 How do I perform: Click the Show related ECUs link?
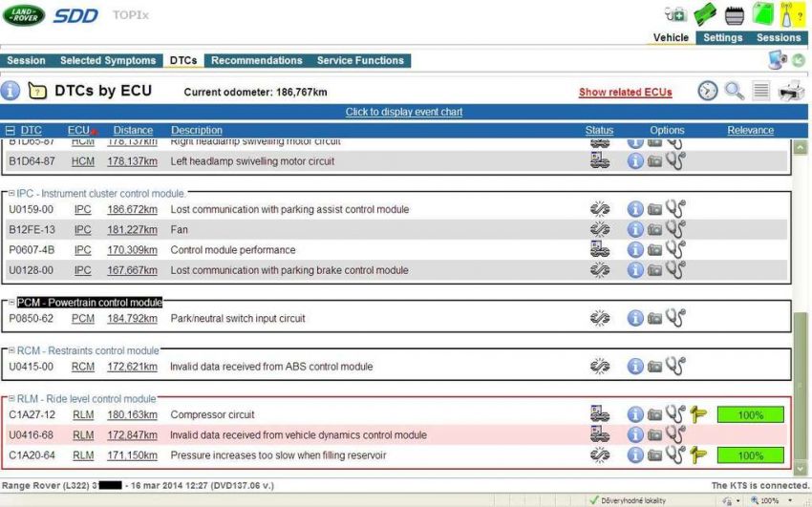coord(625,93)
